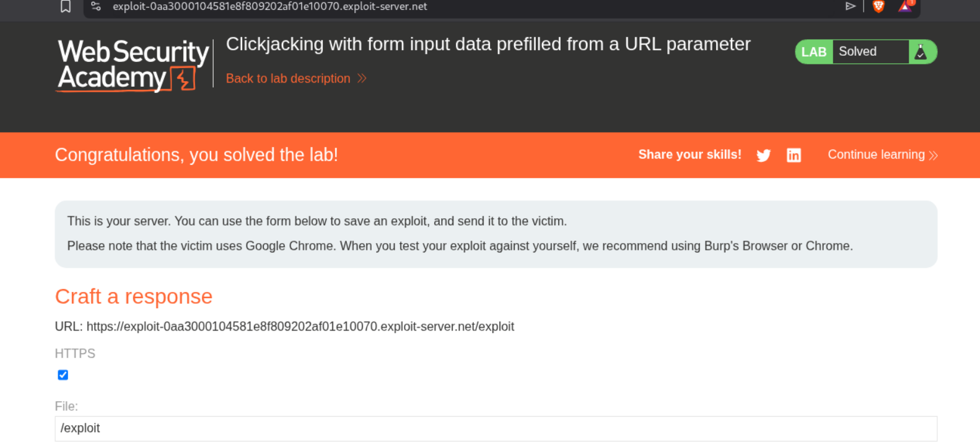Share on Twitter via bird icon
Screen dimensions: 980x447
point(763,155)
